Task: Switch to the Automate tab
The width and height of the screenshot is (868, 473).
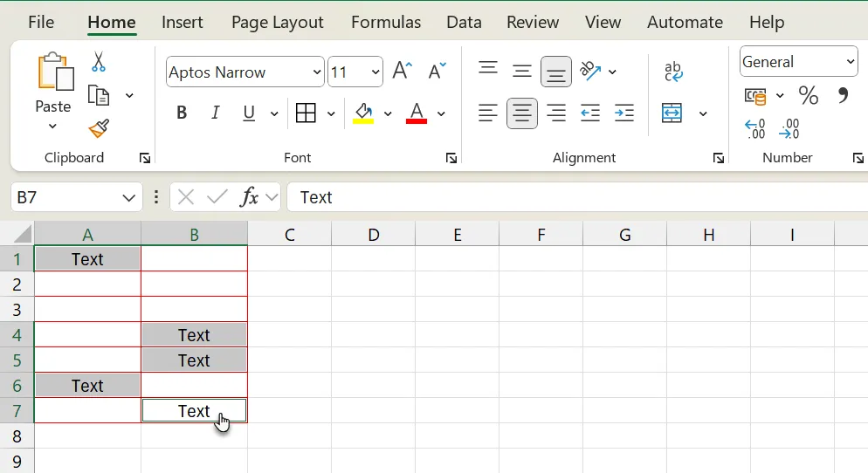Action: (x=685, y=22)
